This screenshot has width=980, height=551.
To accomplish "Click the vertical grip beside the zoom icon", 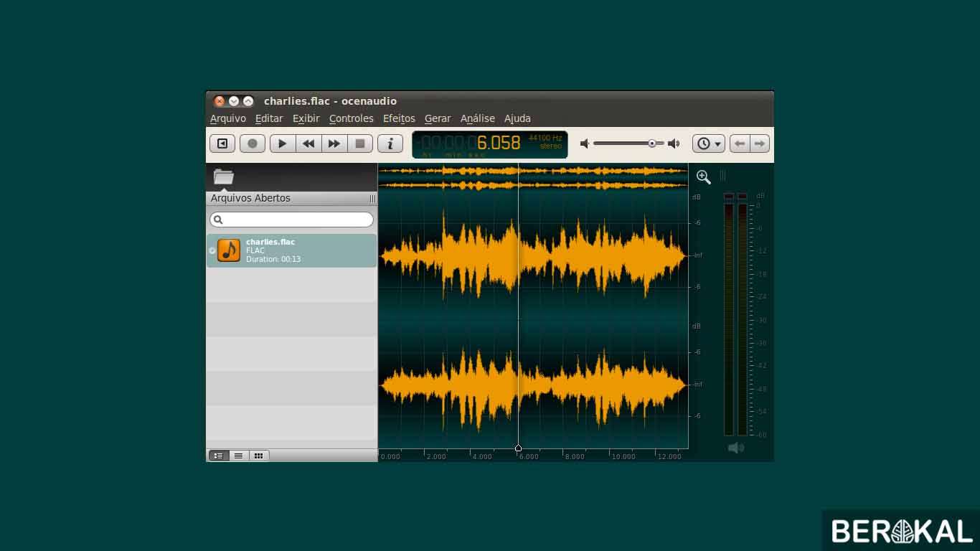I will tap(723, 176).
